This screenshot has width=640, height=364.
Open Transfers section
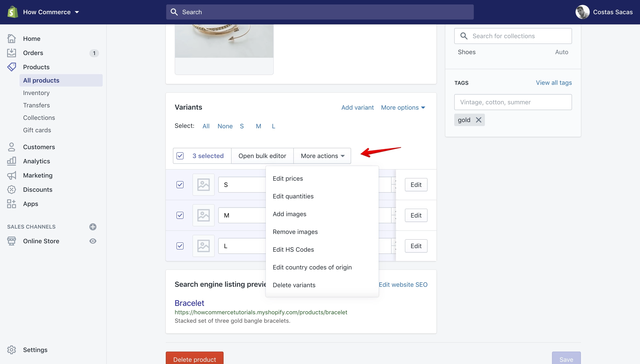[36, 105]
